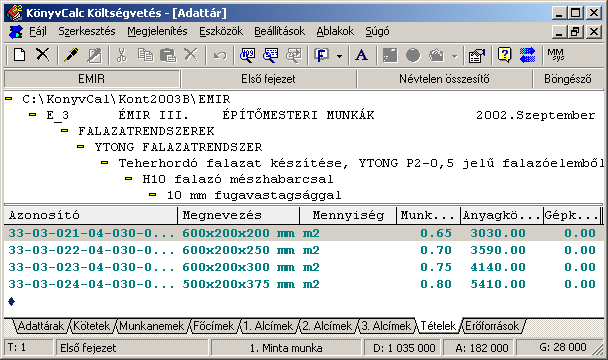
Task: Click the Mennyiség column header
Action: pyautogui.click(x=348, y=215)
